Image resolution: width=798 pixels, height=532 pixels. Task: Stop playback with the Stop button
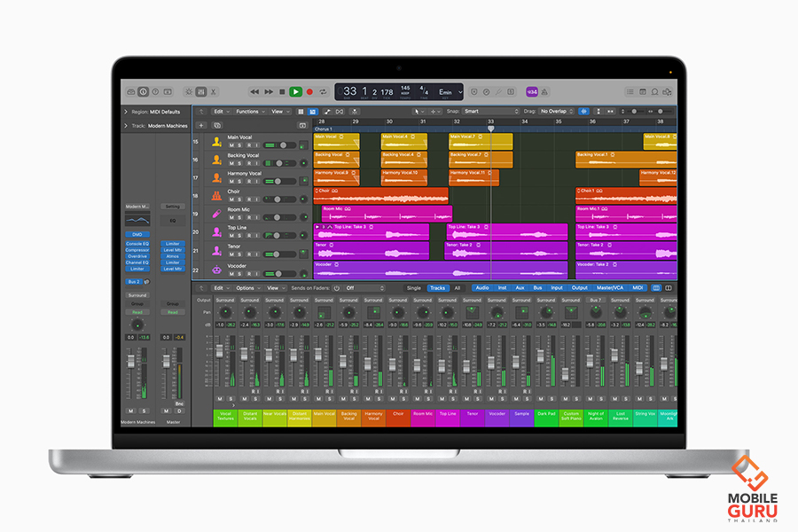pos(282,92)
